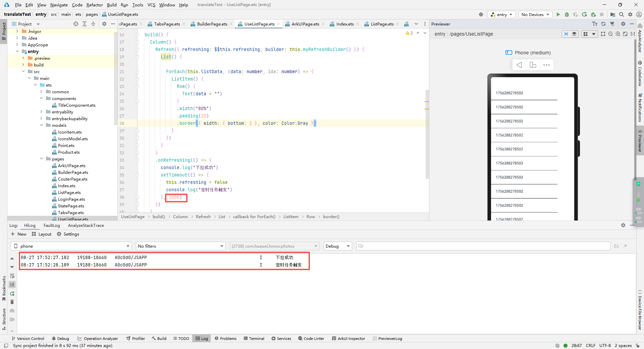
Task: Toggle the Previewer side tool window
Action: click(x=640, y=140)
